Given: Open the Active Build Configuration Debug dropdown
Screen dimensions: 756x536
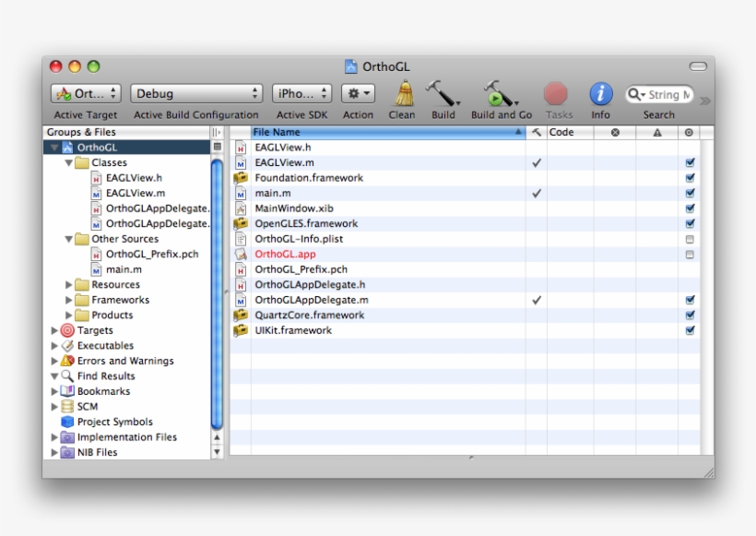Looking at the screenshot, I should (x=196, y=93).
